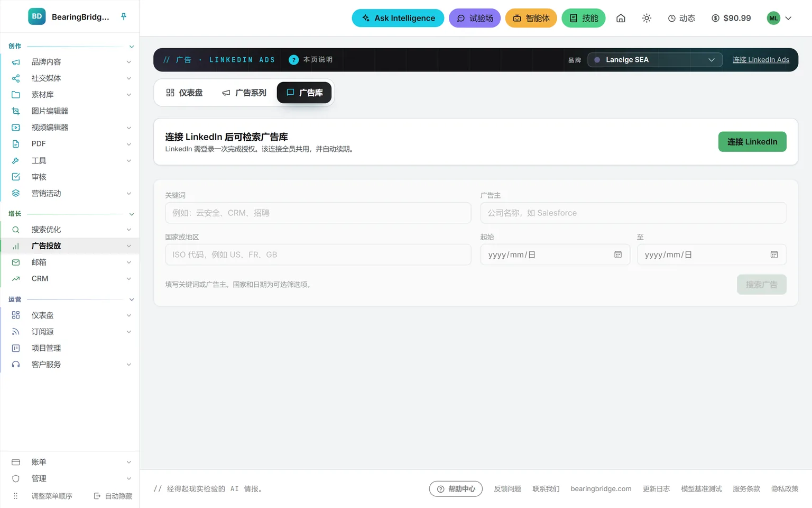Toggle light theme sun icon
This screenshot has height=508, width=812.
pos(647,18)
